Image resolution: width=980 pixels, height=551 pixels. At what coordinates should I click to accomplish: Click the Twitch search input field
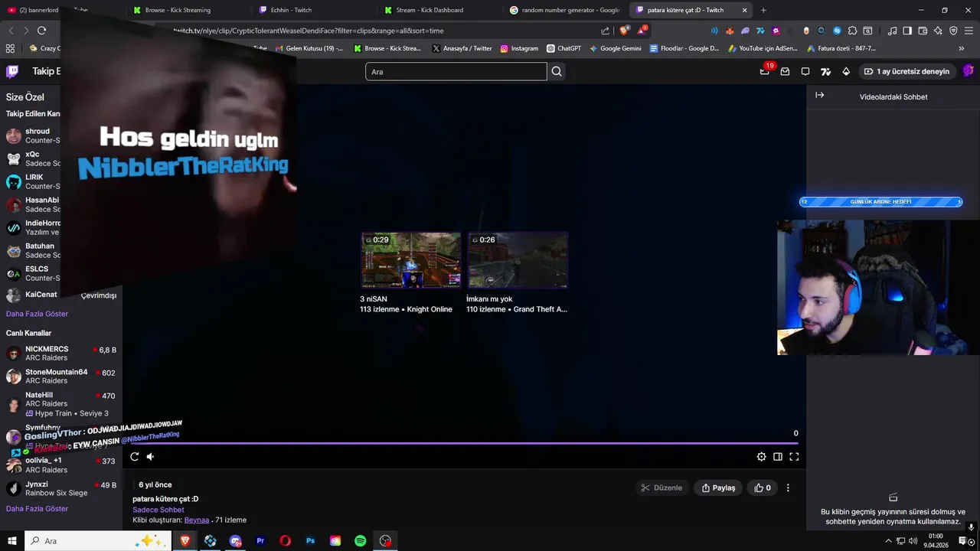pos(456,71)
